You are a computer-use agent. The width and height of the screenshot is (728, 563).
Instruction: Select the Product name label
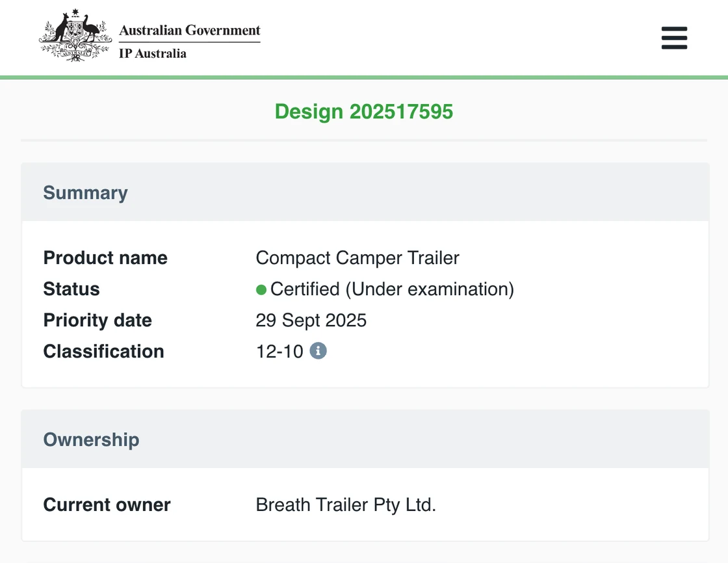tap(105, 258)
